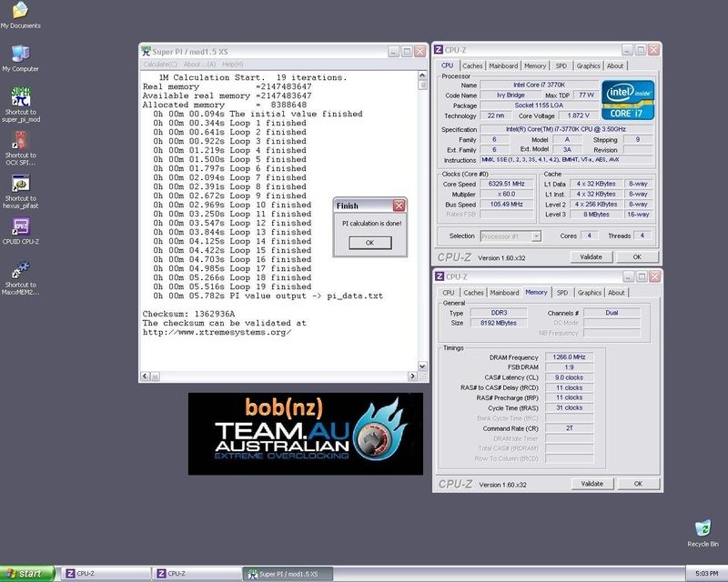
Task: Launch the hexus_pifast shortcut icon
Action: point(19,185)
